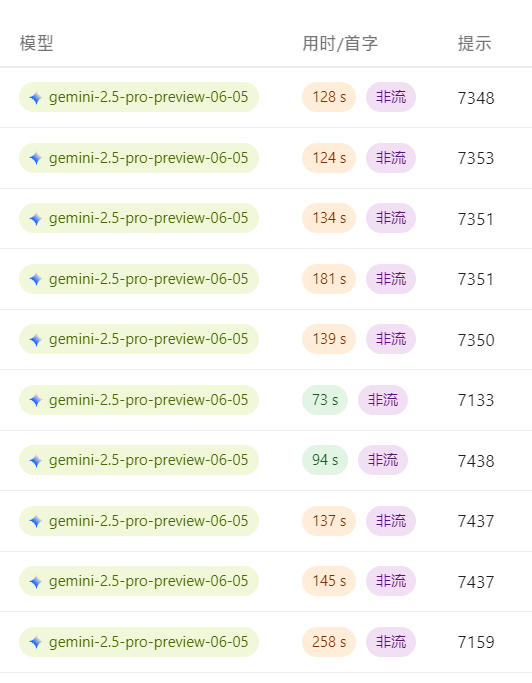Image resolution: width=532 pixels, height=683 pixels.
Task: Click the 用时/首字 column header
Action: point(340,44)
